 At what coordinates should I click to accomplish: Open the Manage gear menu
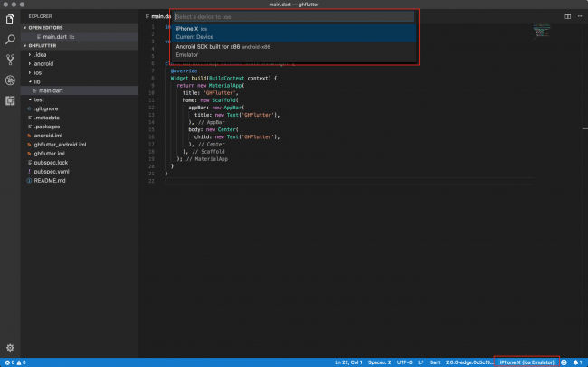click(x=10, y=347)
